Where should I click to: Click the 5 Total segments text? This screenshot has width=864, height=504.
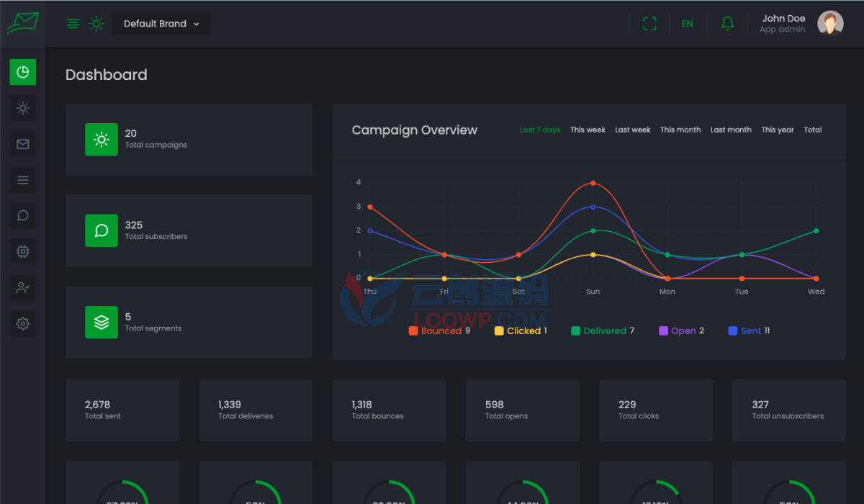(153, 322)
